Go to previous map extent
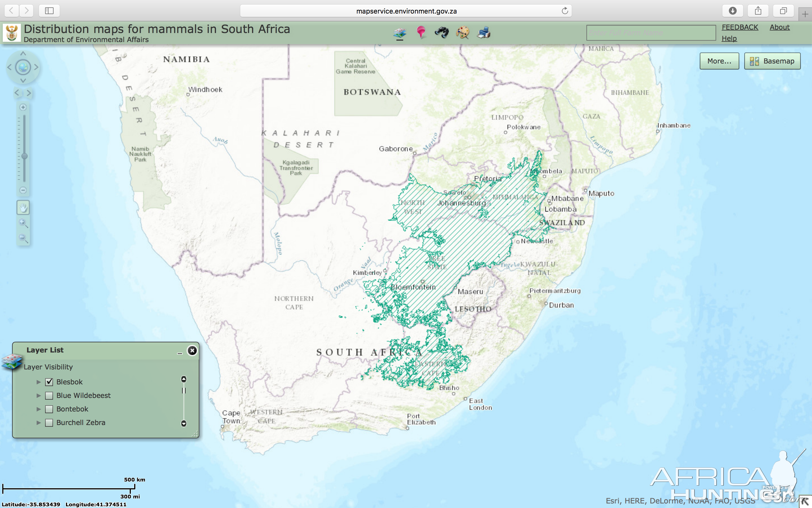Image resolution: width=812 pixels, height=508 pixels. click(x=17, y=93)
